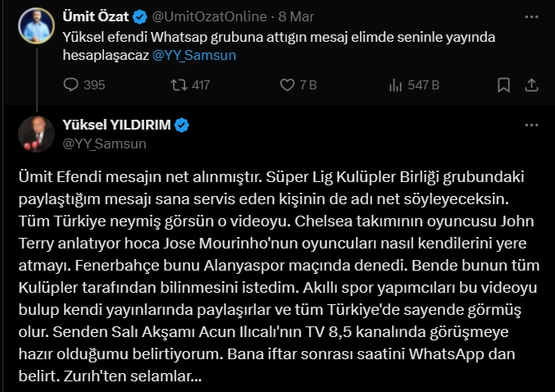This screenshot has height=392, width=555.
Task: Open the three-dot menu on Yüksel's tweet
Action: pos(530,123)
